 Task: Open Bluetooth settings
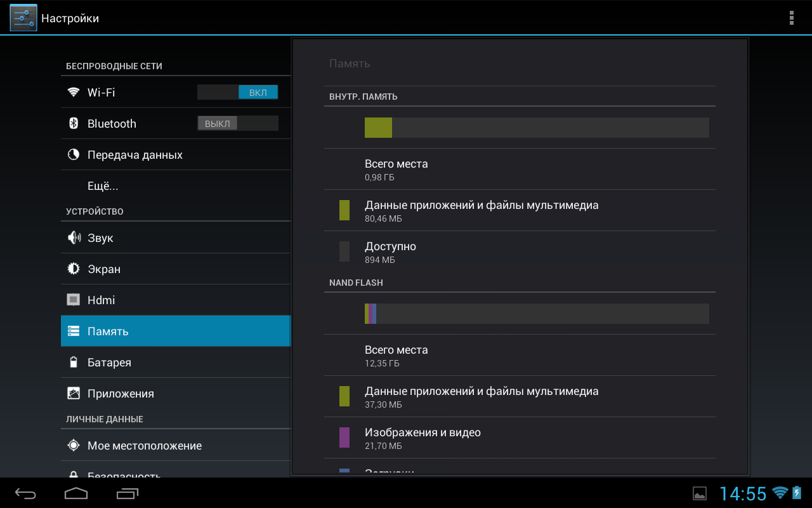[176, 123]
